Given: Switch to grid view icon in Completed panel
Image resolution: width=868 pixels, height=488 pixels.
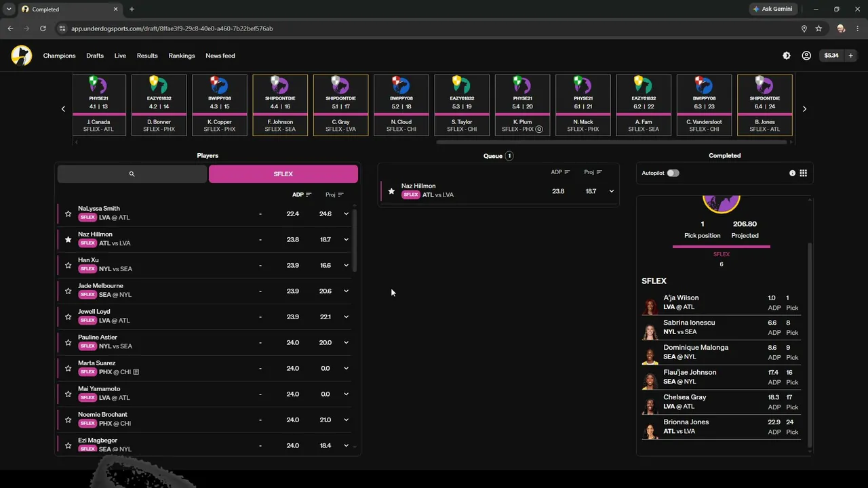Looking at the screenshot, I should click(x=804, y=173).
